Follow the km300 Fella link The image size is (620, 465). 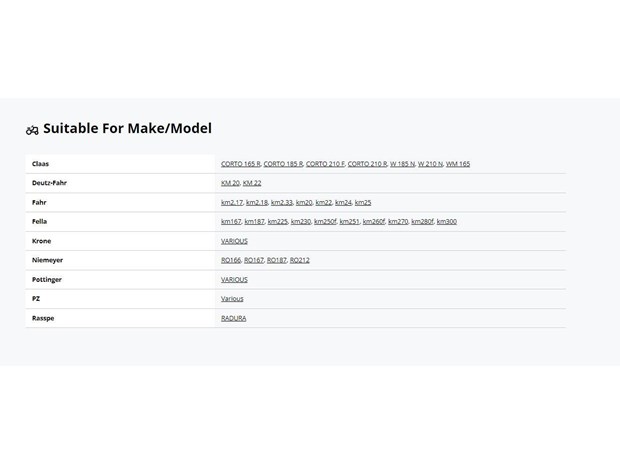446,221
